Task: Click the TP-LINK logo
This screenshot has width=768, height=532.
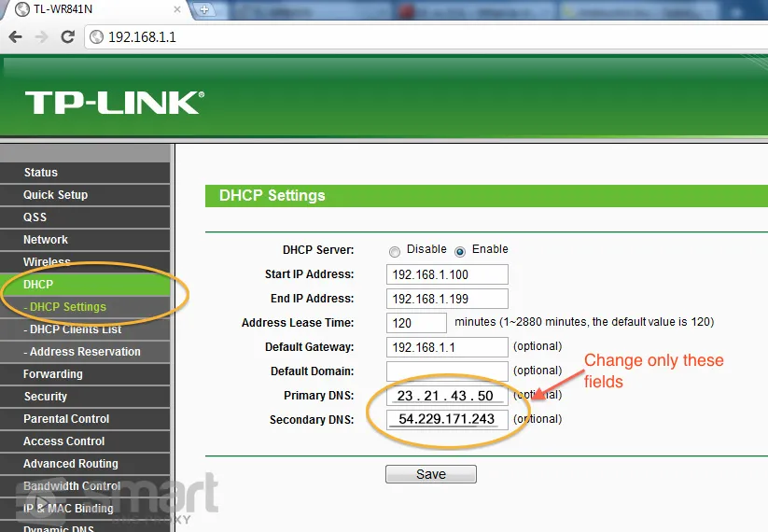Action: point(114,102)
